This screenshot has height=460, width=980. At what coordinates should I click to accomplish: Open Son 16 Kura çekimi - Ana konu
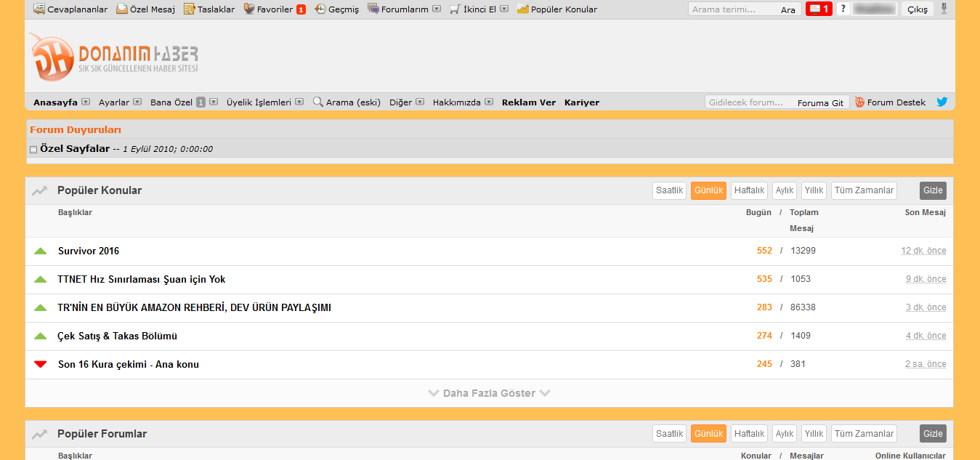point(129,365)
